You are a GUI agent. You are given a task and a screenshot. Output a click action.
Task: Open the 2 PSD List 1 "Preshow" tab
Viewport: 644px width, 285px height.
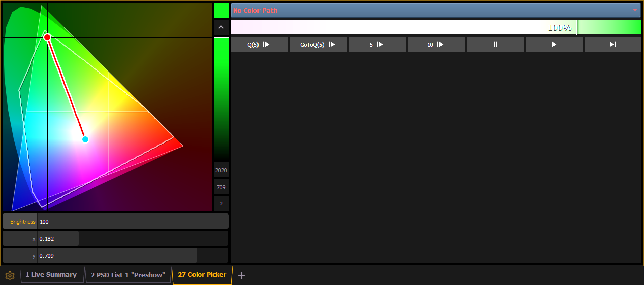pyautogui.click(x=127, y=275)
